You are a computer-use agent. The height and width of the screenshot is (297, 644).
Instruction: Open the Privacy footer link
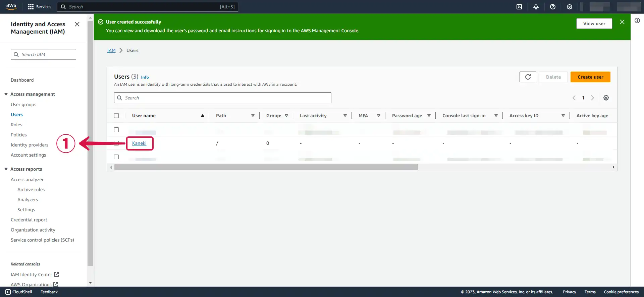(570, 292)
